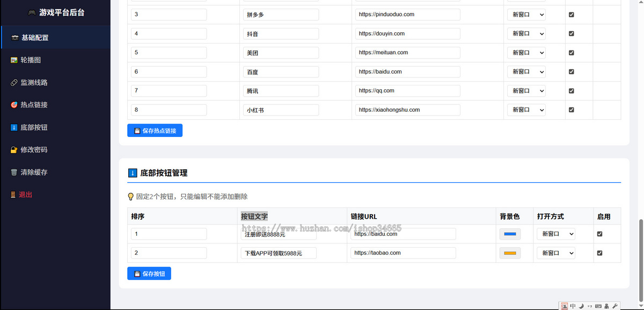Toggle the enabled checkbox for 抖音
Viewport: 644px width, 310px height.
(x=571, y=33)
